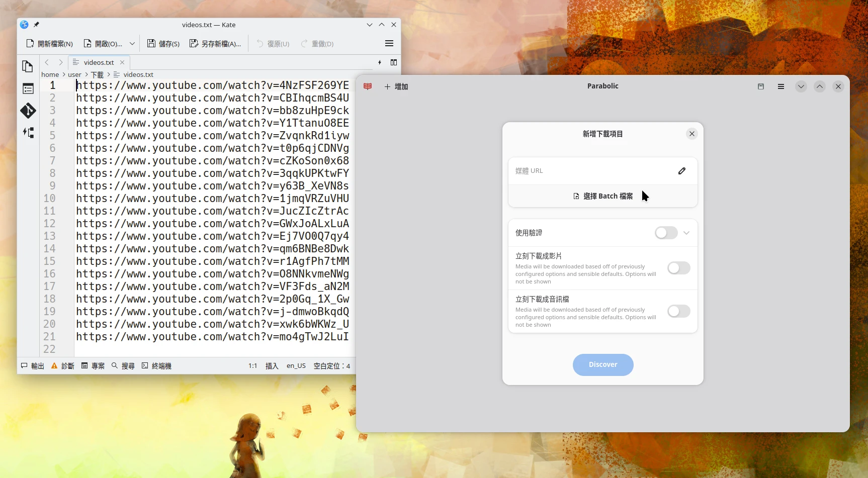Open the 終端機 terminal panel
Viewport: 868px width, 478px height.
(156, 366)
